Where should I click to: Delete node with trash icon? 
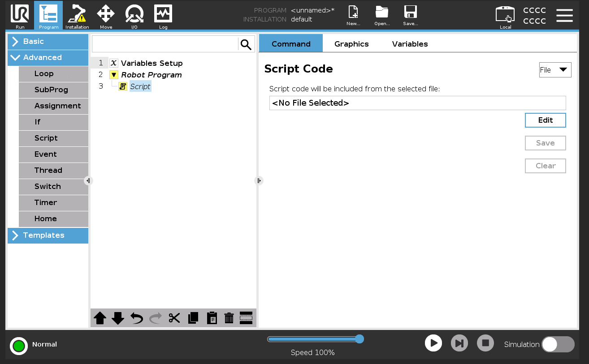pyautogui.click(x=229, y=318)
